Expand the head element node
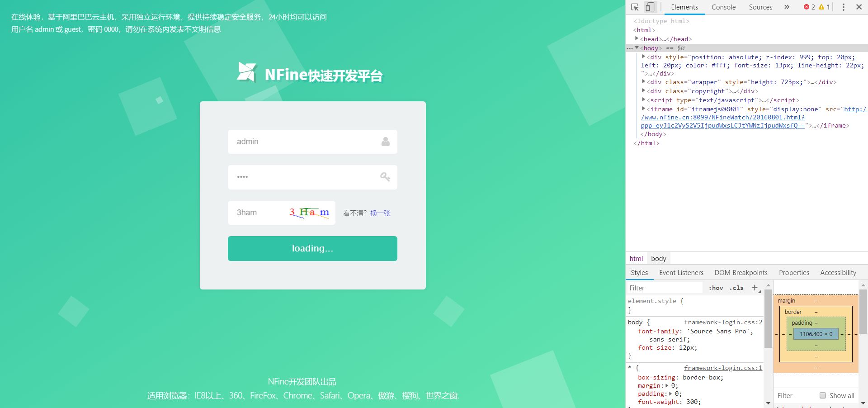868x408 pixels. (637, 39)
